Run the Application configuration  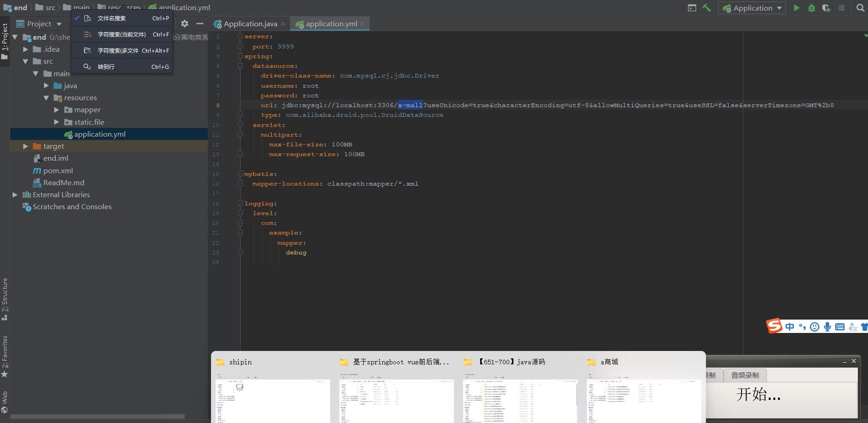pyautogui.click(x=796, y=8)
